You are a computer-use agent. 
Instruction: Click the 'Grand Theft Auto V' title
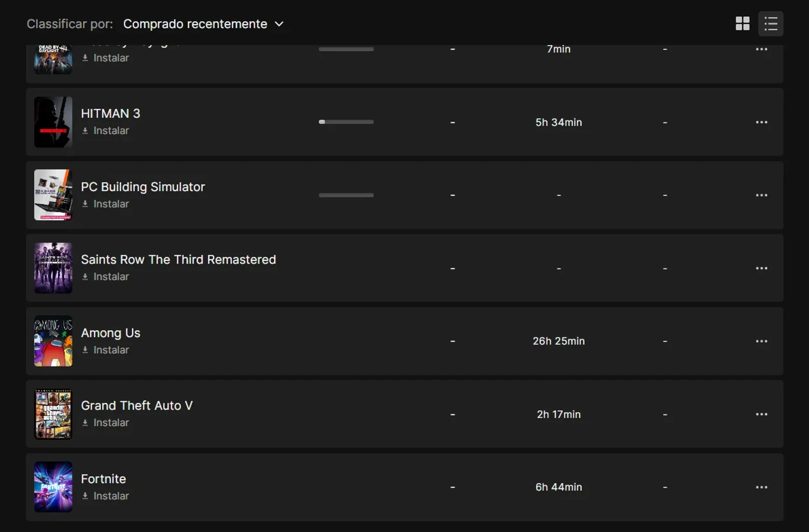tap(137, 405)
